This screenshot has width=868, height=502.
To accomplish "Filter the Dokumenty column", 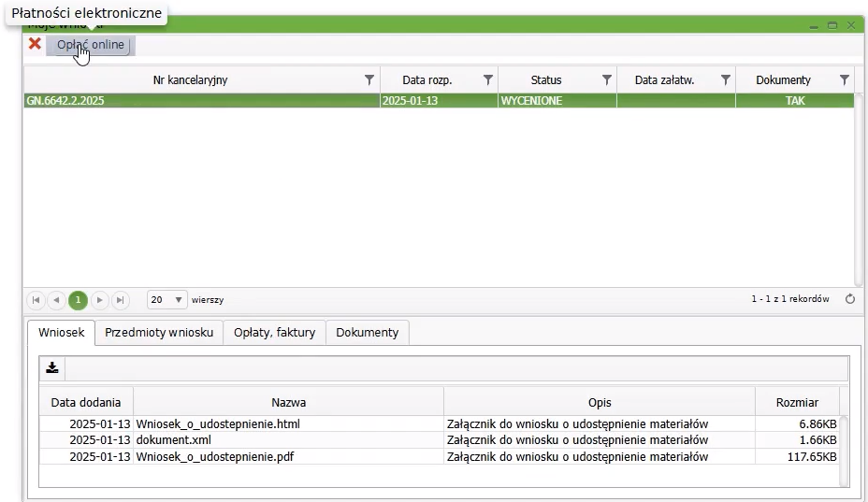I will coord(844,80).
